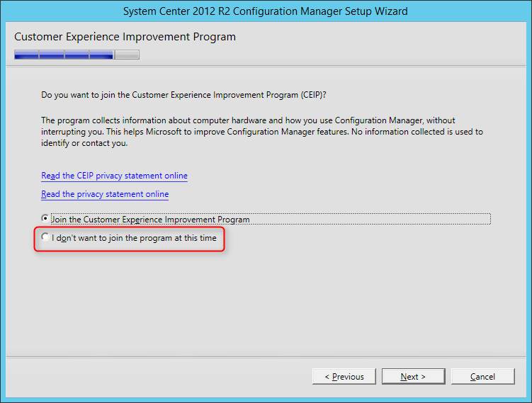Go back with the Previous button

coord(344,376)
